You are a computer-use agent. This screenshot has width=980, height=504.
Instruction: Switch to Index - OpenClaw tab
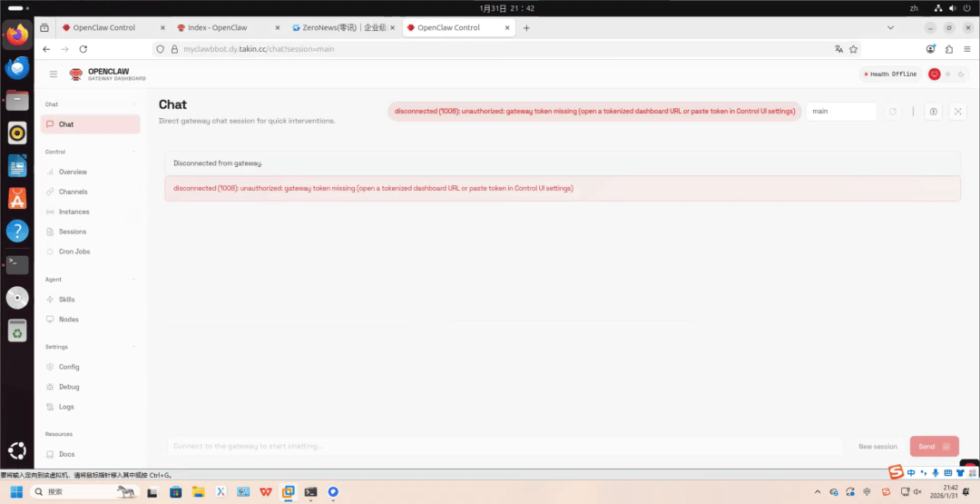pos(228,27)
